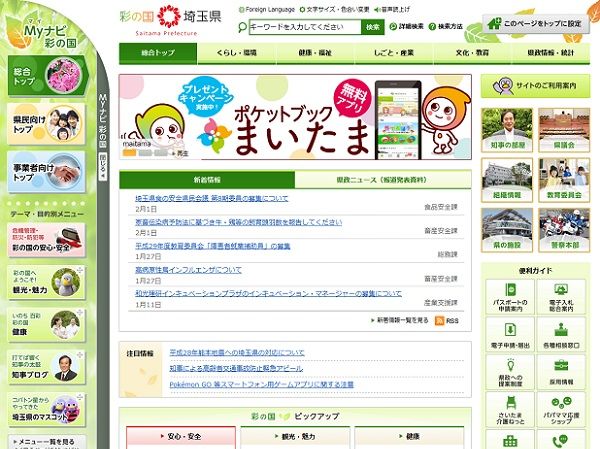
Task: Click Myナビ 彩の国 leaf logo
Action: click(x=43, y=33)
